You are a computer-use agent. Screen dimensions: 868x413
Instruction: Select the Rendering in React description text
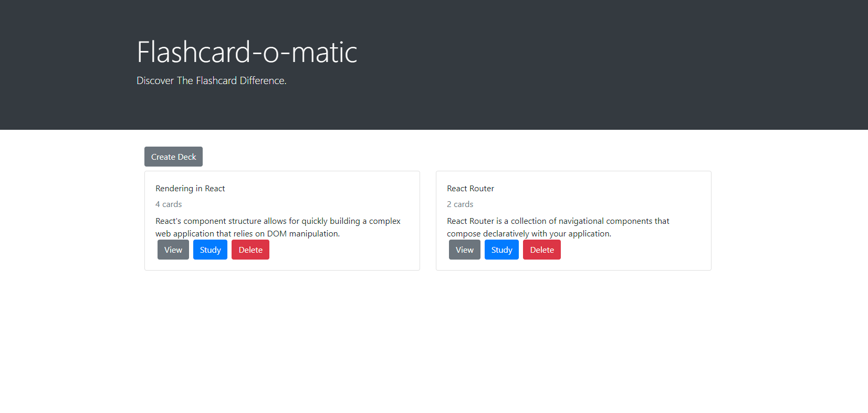pos(278,227)
